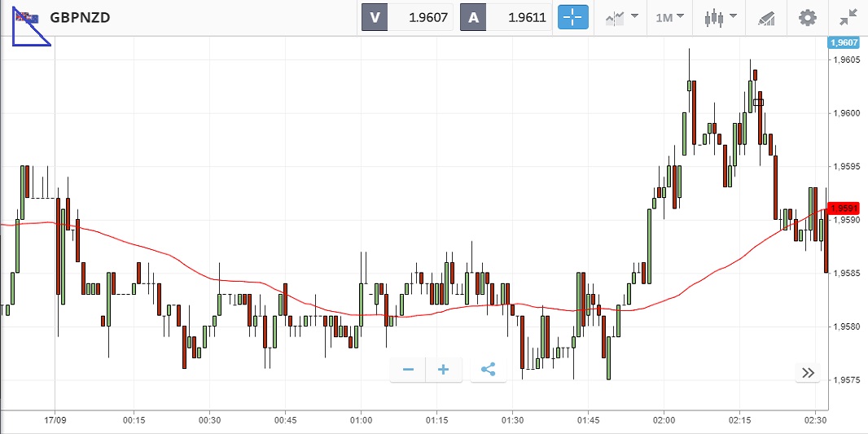Click the GBPNZD instrument name

[x=80, y=17]
